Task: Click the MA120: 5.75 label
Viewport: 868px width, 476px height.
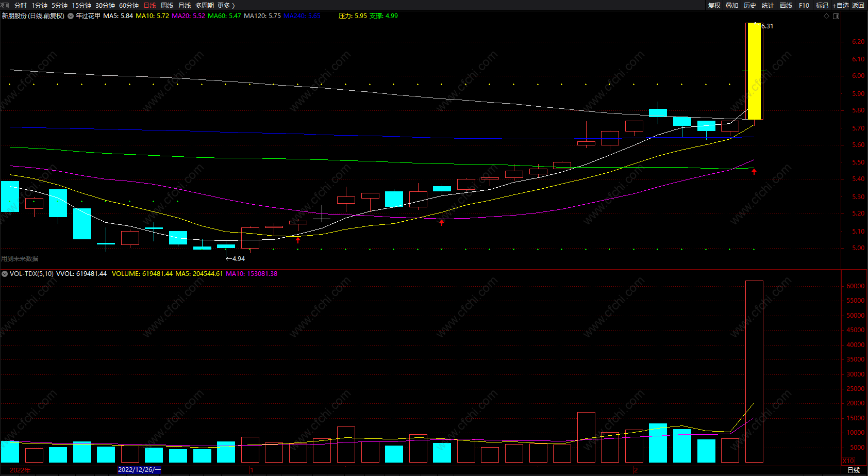Action: tap(262, 16)
